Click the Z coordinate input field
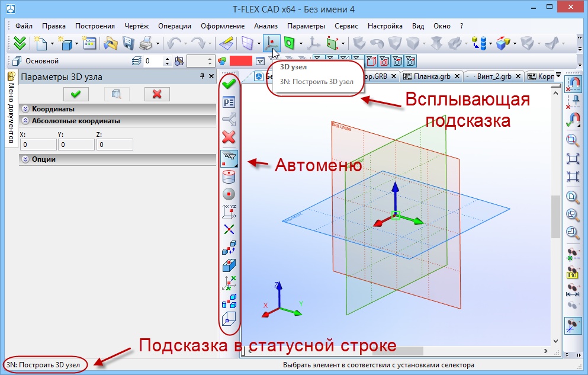588x375 pixels. tap(115, 145)
